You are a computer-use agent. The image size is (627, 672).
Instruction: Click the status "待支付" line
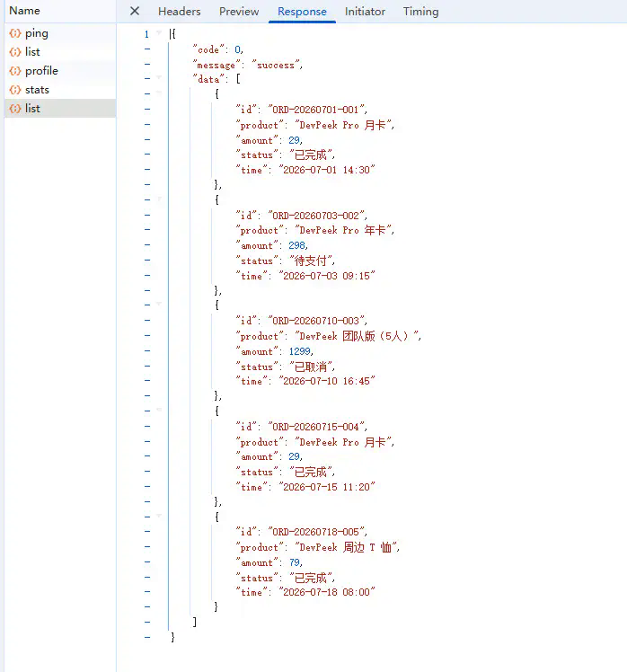pyautogui.click(x=286, y=261)
